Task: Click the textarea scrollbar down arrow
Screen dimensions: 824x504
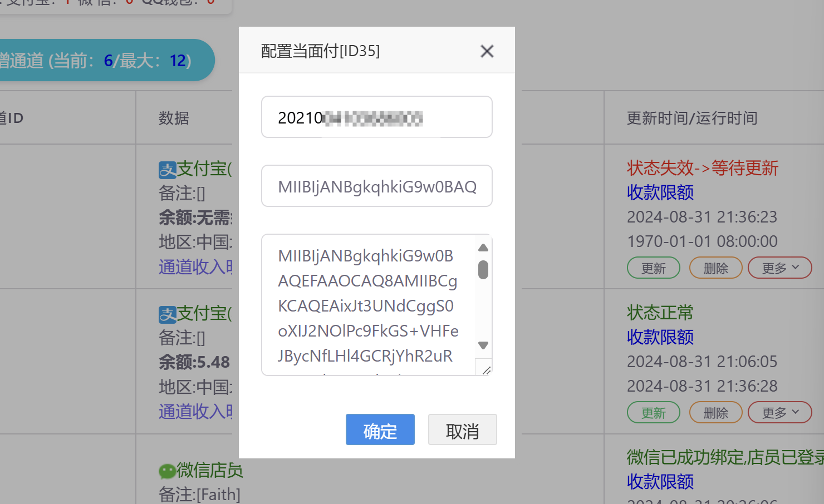Action: [483, 345]
